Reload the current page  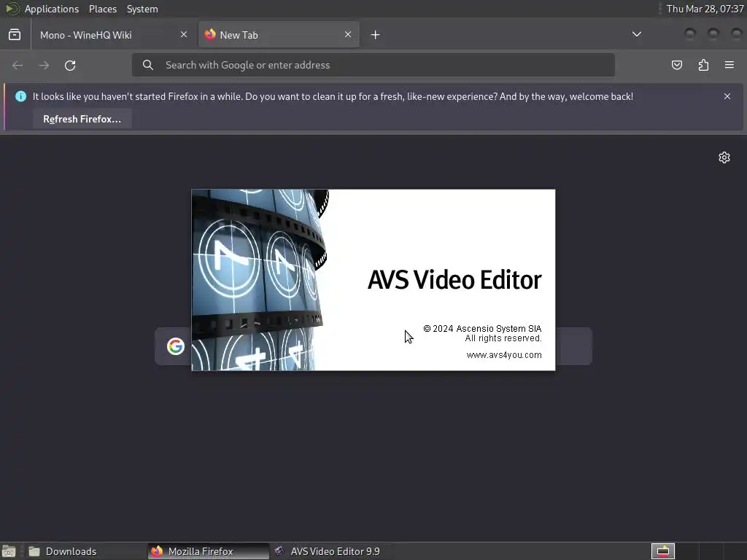[70, 65]
